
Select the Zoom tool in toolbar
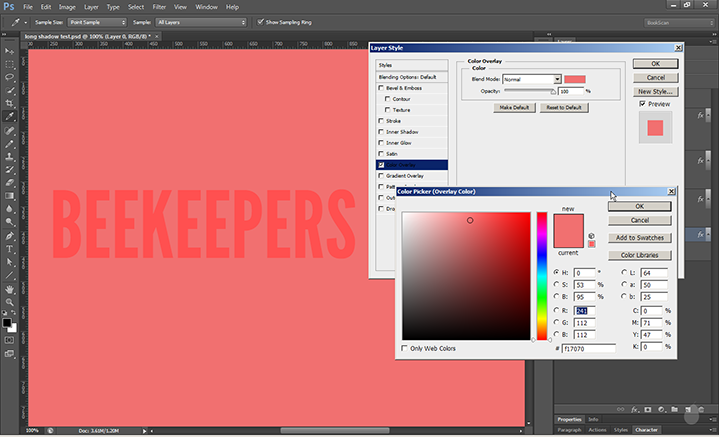point(10,303)
